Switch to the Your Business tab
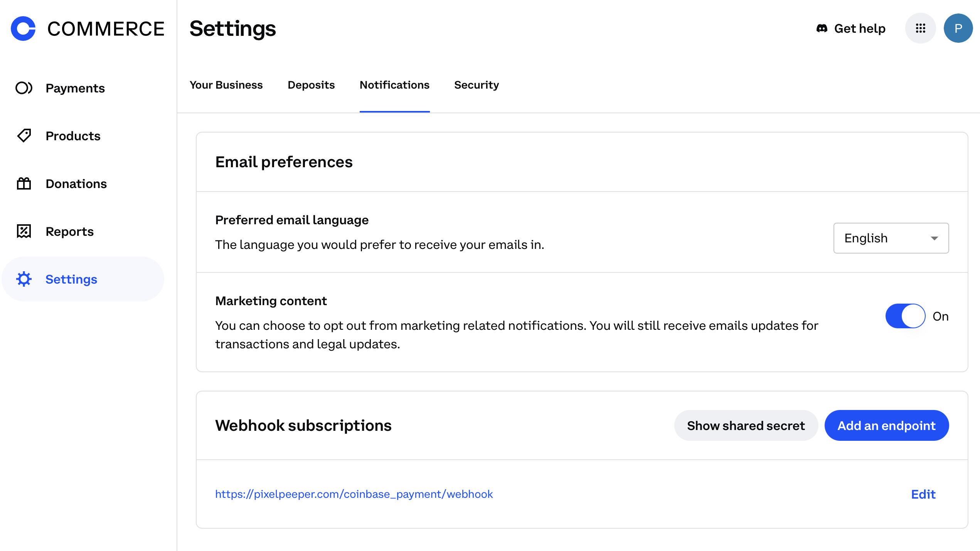 point(226,85)
